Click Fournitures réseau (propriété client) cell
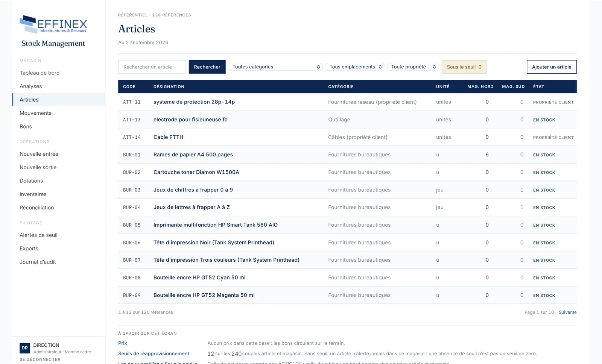This screenshot has height=364, width=602. tap(372, 102)
